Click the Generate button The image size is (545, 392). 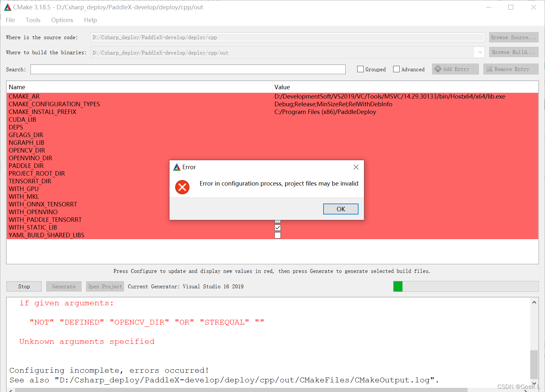pyautogui.click(x=64, y=286)
